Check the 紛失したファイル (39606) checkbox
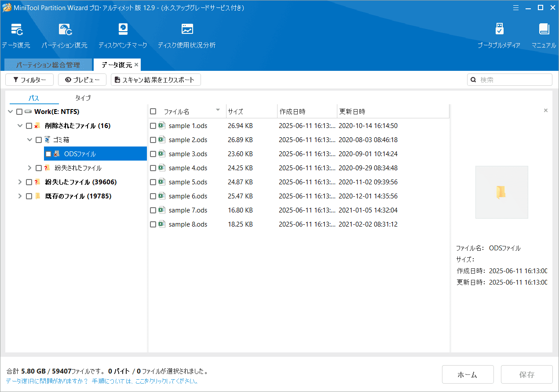 (x=29, y=182)
